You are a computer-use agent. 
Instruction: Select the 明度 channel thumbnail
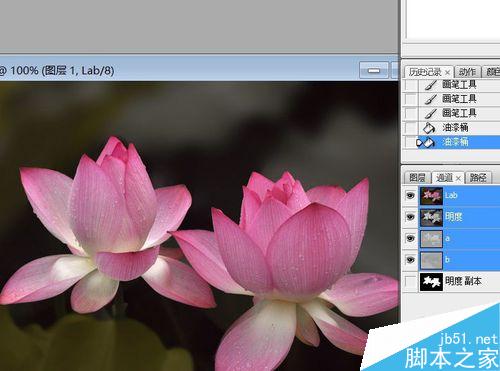pyautogui.click(x=431, y=217)
